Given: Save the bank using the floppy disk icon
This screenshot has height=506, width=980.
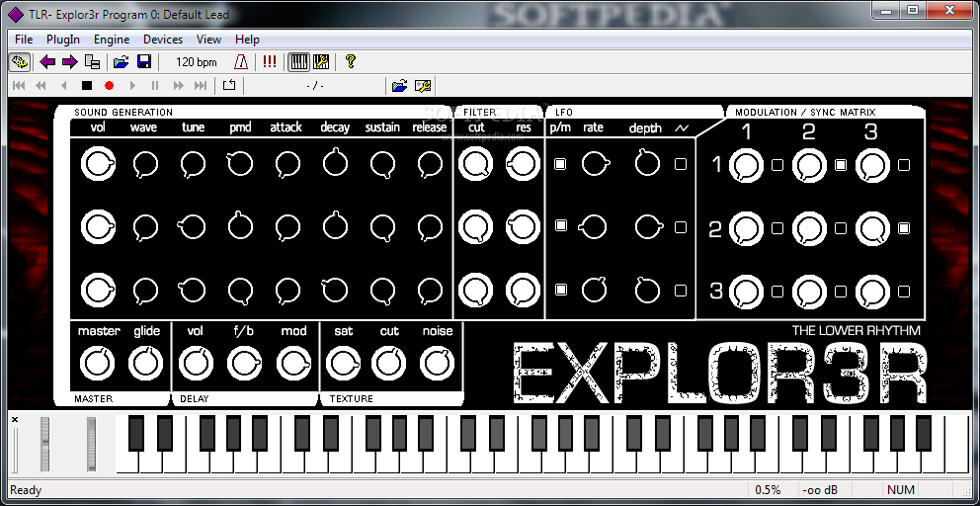Looking at the screenshot, I should (x=144, y=62).
